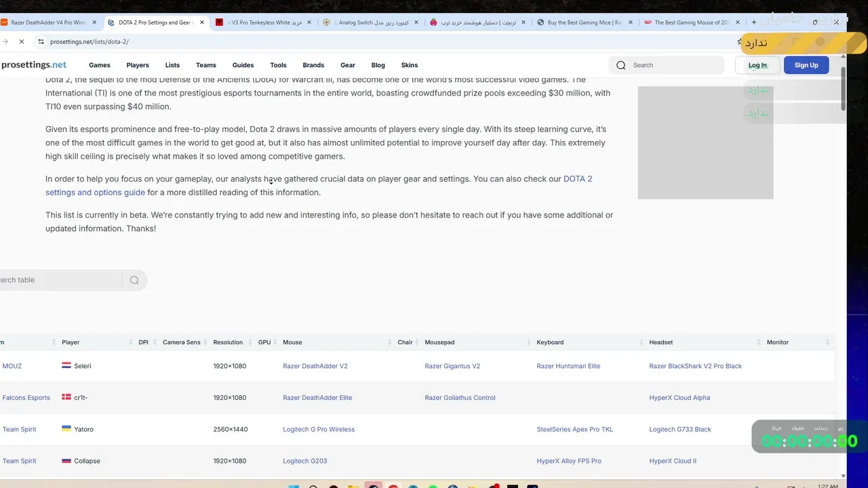Click the Search table input field

(x=60, y=280)
